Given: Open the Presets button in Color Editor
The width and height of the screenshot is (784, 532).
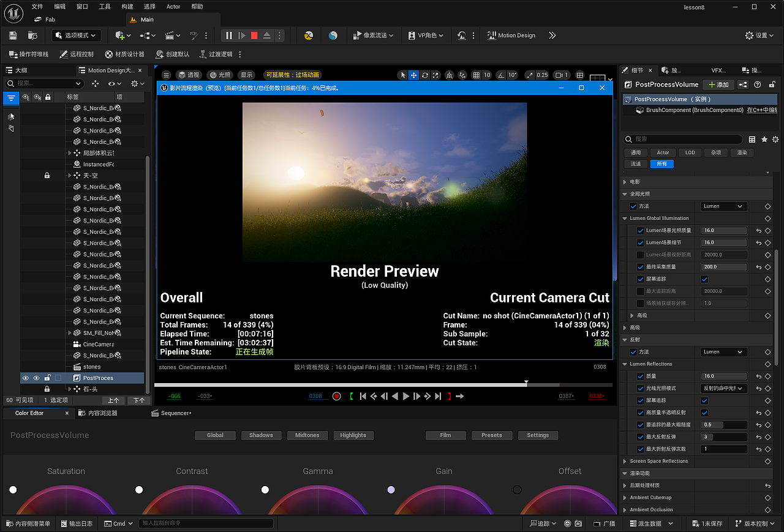Looking at the screenshot, I should pyautogui.click(x=492, y=435).
